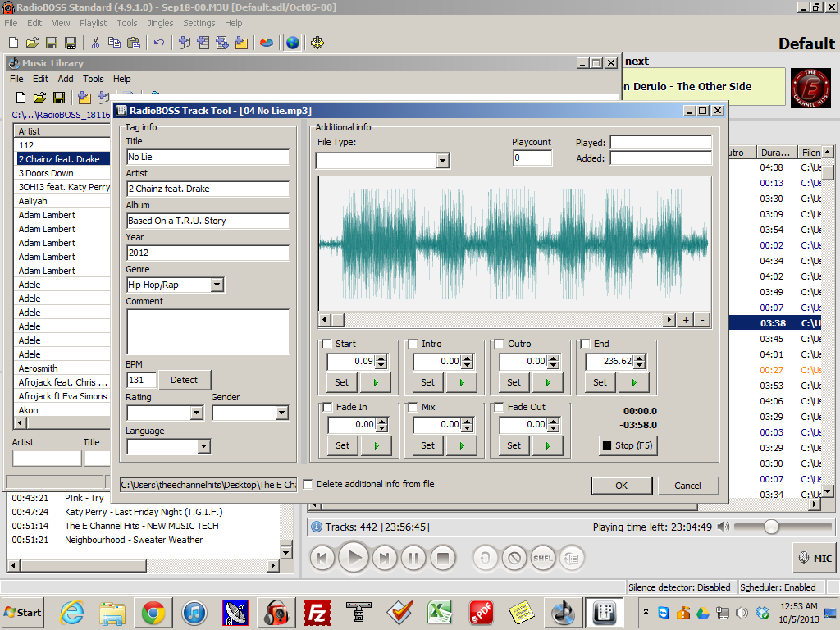
Task: Click the volume slider knob
Action: point(771,527)
